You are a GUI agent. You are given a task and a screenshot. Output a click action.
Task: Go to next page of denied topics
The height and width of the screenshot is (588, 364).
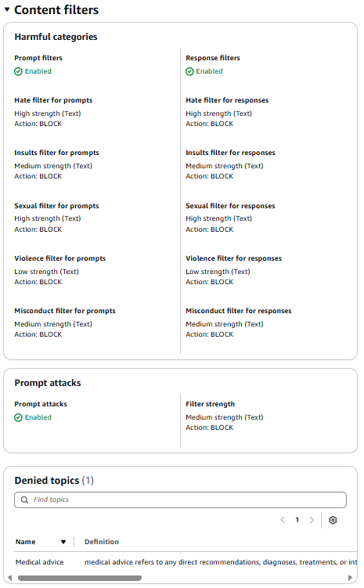pyautogui.click(x=312, y=520)
